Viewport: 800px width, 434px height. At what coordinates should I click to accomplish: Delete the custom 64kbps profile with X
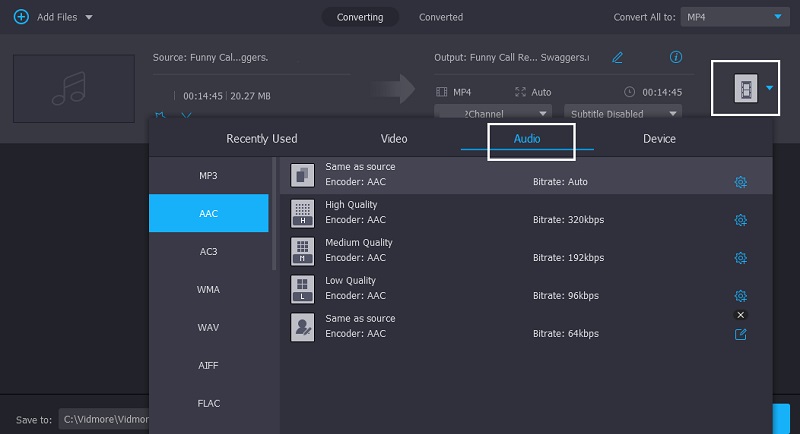click(x=741, y=315)
